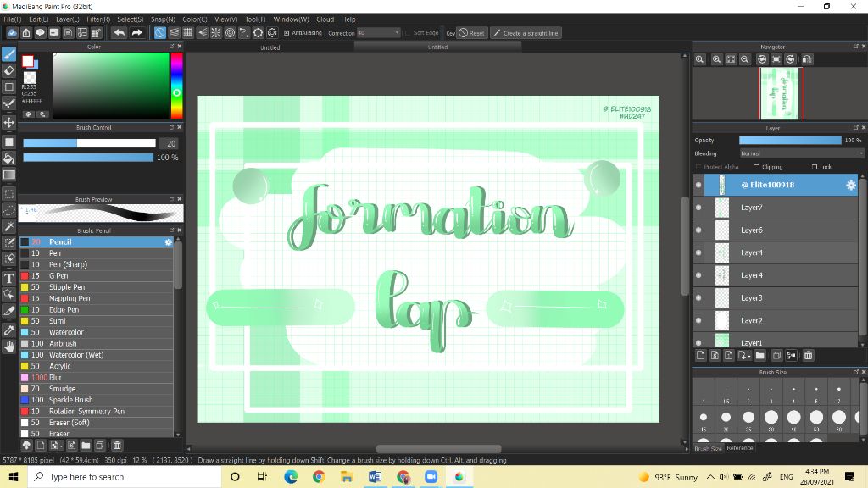Screen dimensions: 868x488
Task: Add a new layer folder
Action: pos(760,355)
